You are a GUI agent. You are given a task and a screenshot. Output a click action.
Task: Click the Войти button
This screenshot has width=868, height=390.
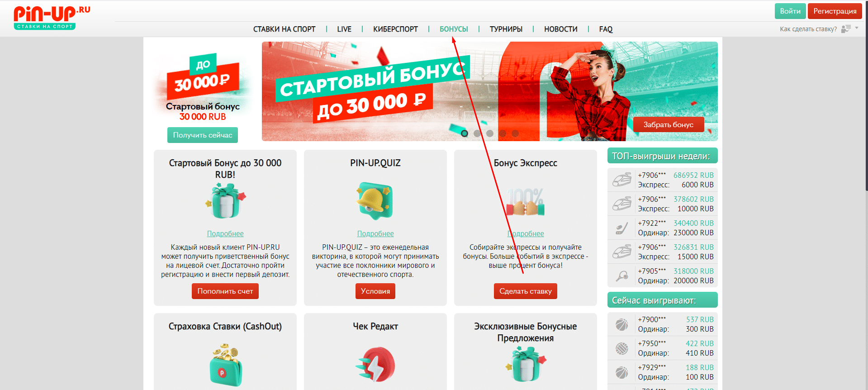(x=790, y=11)
